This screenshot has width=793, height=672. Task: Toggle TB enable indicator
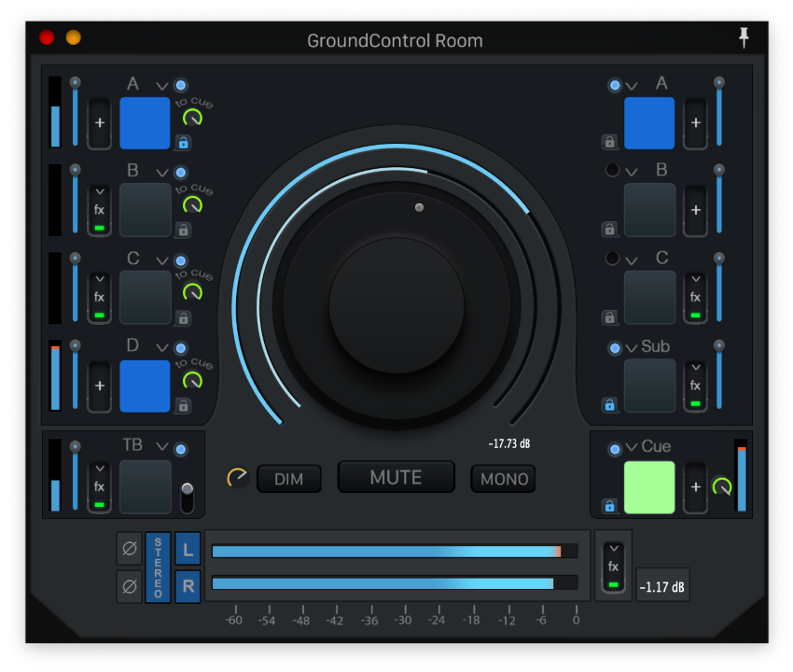click(181, 449)
